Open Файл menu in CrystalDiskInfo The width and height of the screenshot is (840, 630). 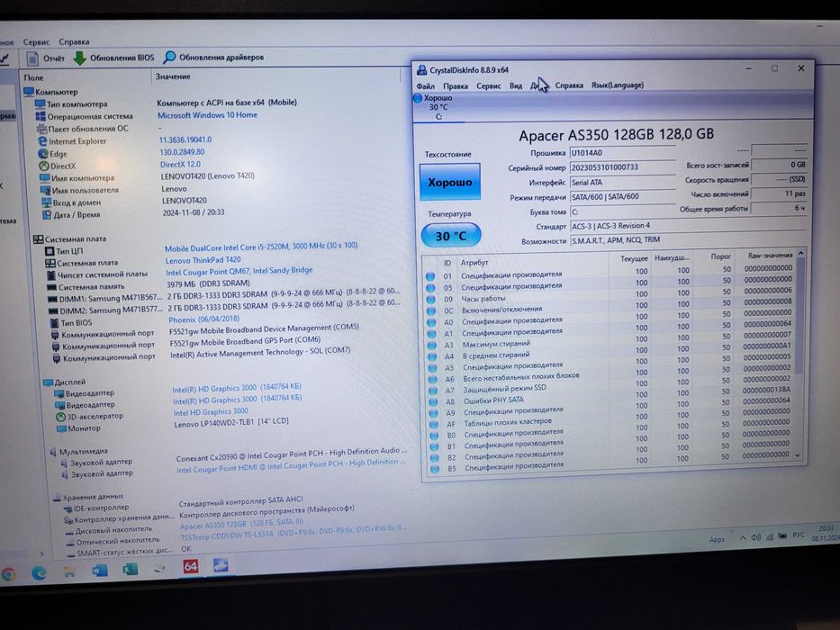[425, 85]
